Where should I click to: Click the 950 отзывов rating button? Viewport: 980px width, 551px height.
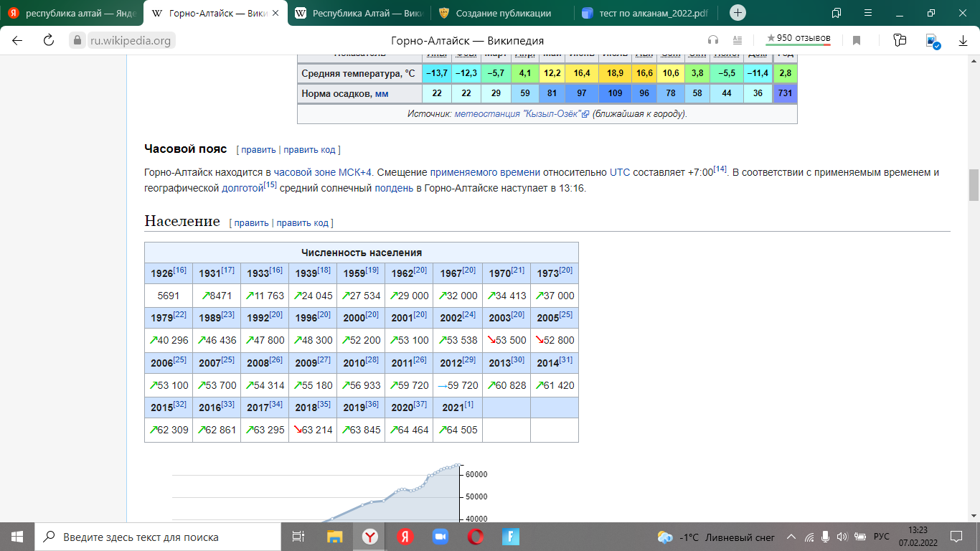pyautogui.click(x=798, y=38)
